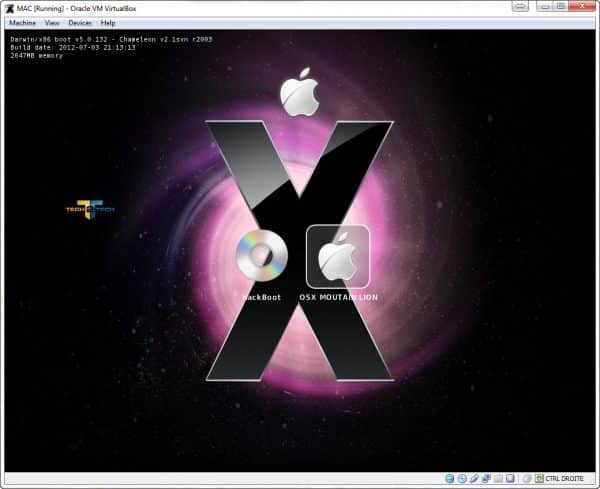Expand the Devices menu
600x489 pixels.
pos(81,22)
